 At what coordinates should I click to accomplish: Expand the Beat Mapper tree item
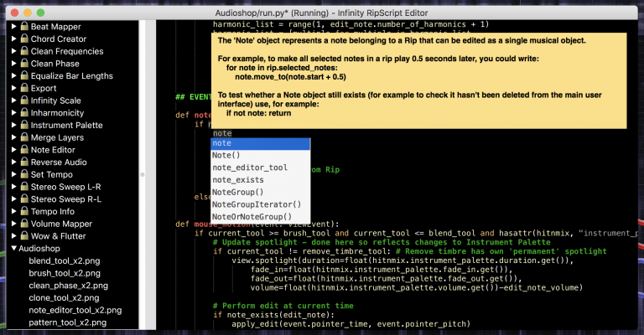13,26
